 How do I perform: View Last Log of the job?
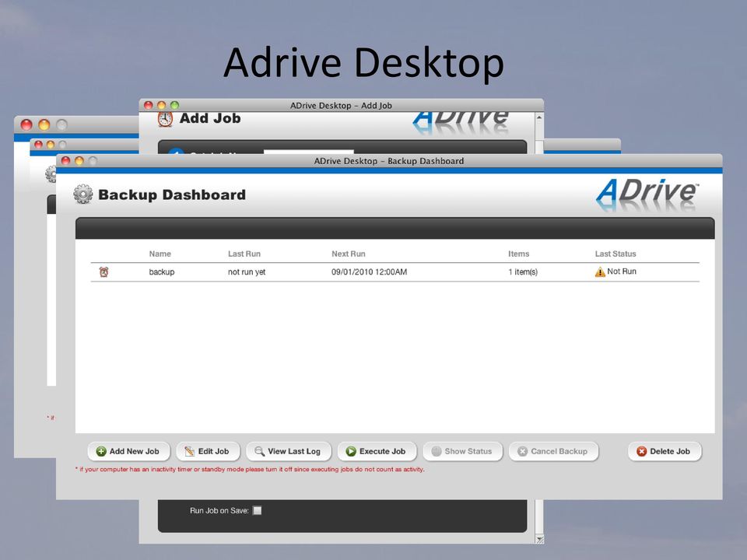click(x=288, y=451)
